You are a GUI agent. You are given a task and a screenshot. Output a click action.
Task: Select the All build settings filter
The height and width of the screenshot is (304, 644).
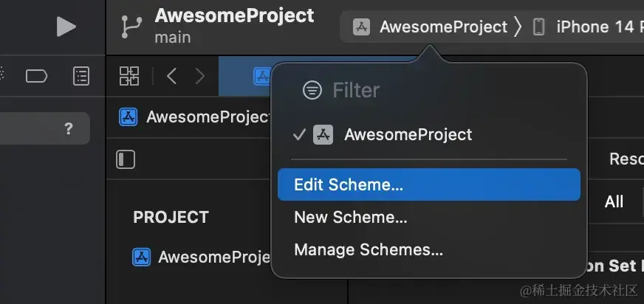(x=614, y=201)
